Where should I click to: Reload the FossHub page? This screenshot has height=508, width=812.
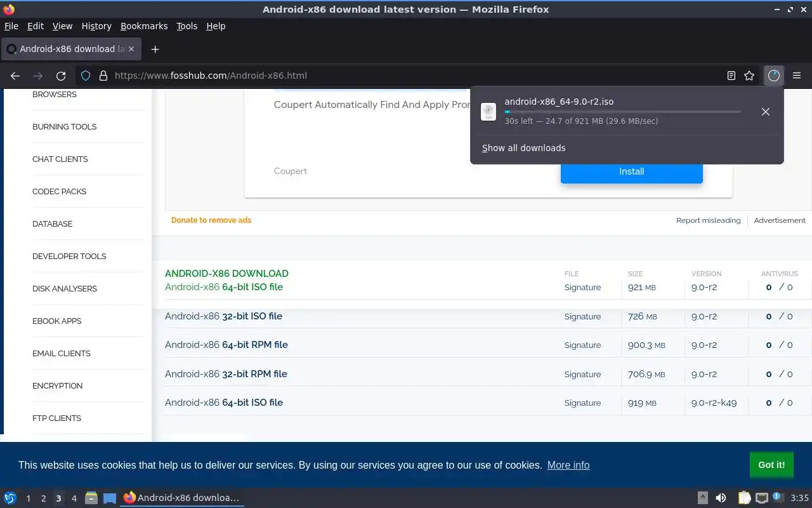coord(61,76)
